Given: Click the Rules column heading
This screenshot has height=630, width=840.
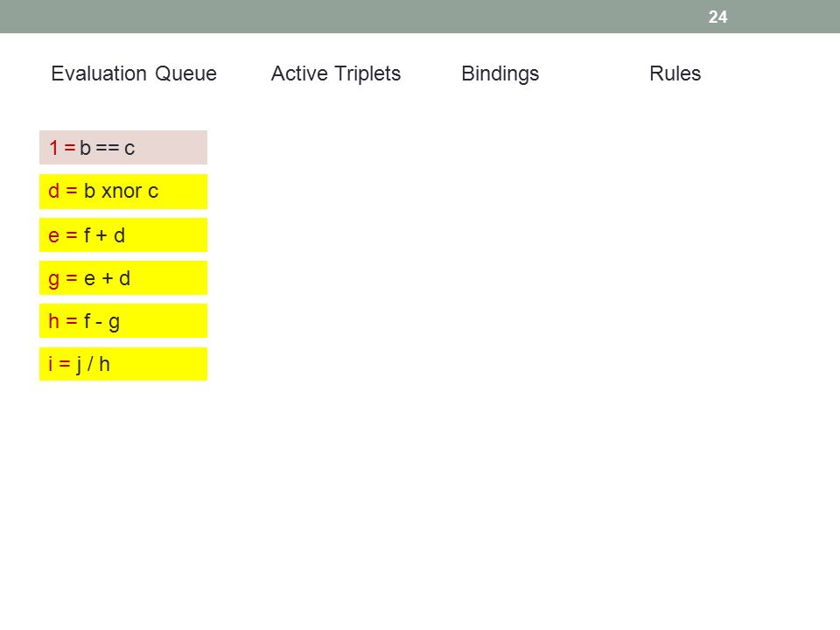Looking at the screenshot, I should point(675,73).
